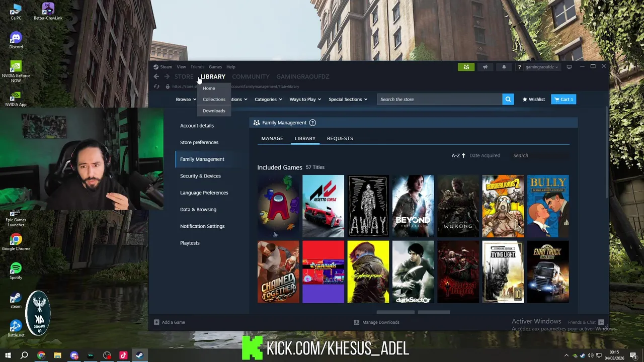Open Store preferences page
Image resolution: width=644 pixels, height=362 pixels.
199,142
